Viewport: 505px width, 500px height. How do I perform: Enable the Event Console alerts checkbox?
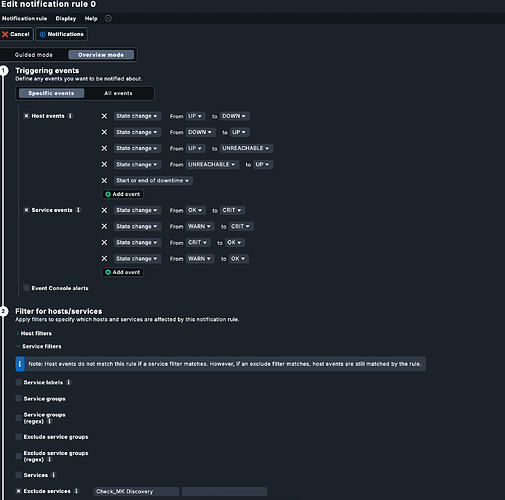point(26,288)
